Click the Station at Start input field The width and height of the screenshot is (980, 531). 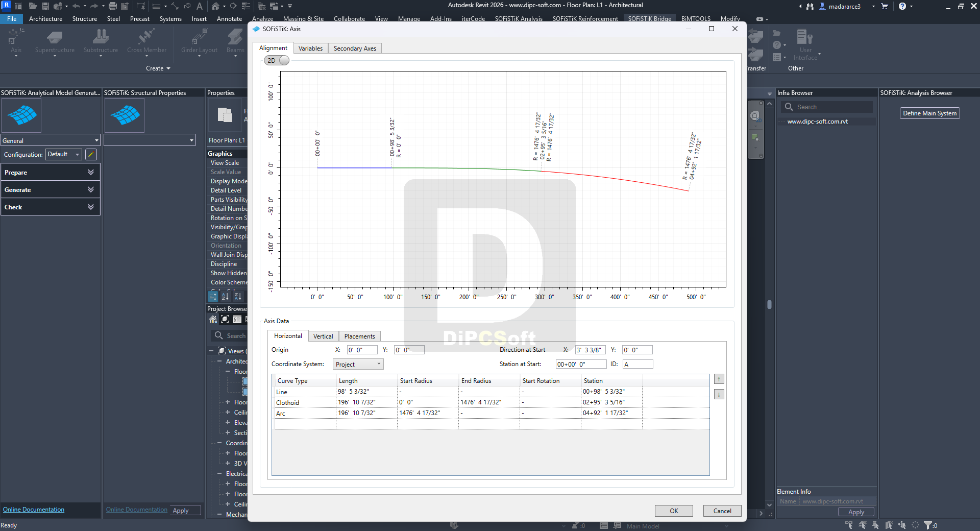(581, 364)
